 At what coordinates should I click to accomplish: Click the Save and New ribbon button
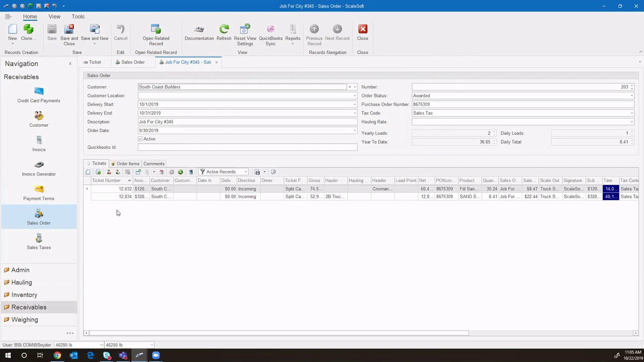95,35
